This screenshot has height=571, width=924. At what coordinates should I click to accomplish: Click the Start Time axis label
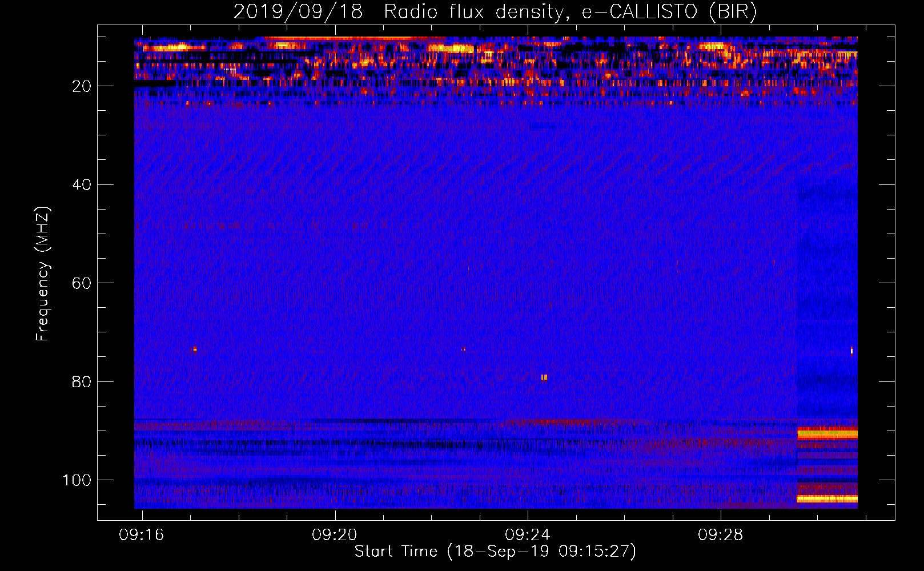(x=495, y=552)
